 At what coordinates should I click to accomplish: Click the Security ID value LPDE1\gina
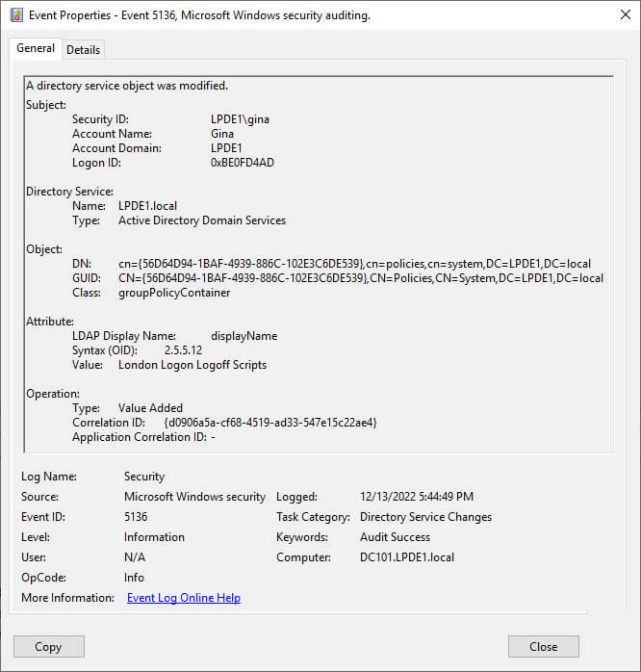tap(240, 119)
